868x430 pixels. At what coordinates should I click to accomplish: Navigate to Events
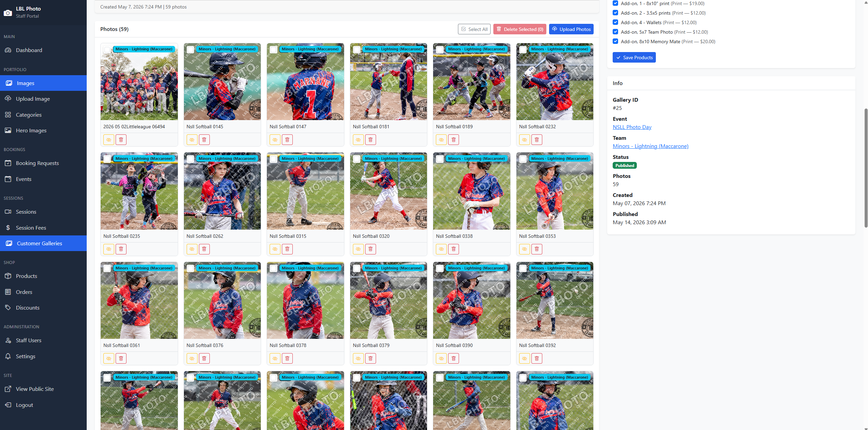(x=43, y=179)
